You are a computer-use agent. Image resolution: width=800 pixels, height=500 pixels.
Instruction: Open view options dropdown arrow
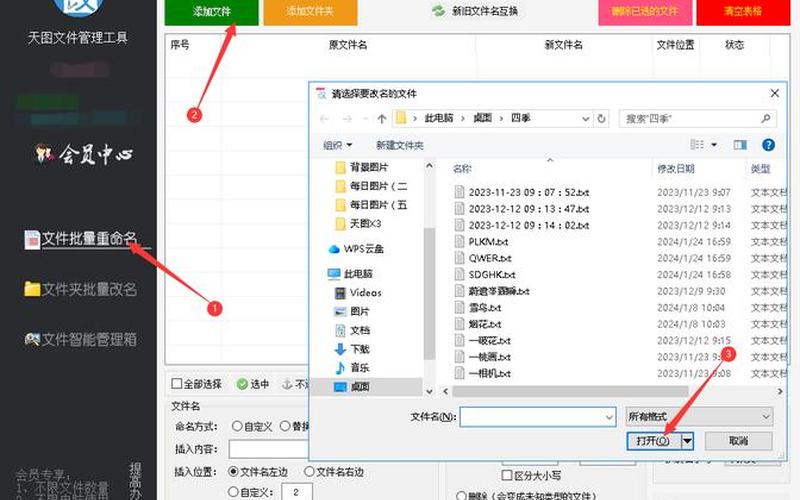tap(714, 145)
